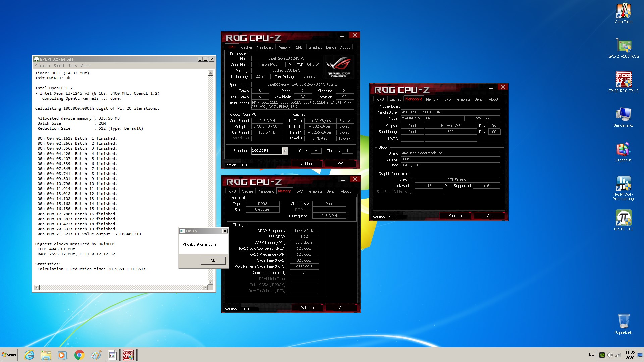Open the Papierkorb recycle bin icon
The width and height of the screenshot is (644, 362).
[x=623, y=324]
